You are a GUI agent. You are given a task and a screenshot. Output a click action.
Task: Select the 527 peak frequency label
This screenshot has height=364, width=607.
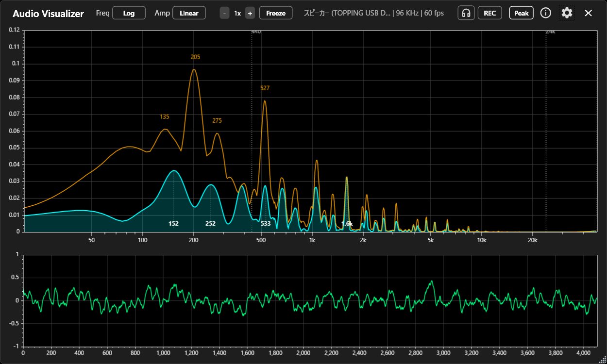(265, 88)
